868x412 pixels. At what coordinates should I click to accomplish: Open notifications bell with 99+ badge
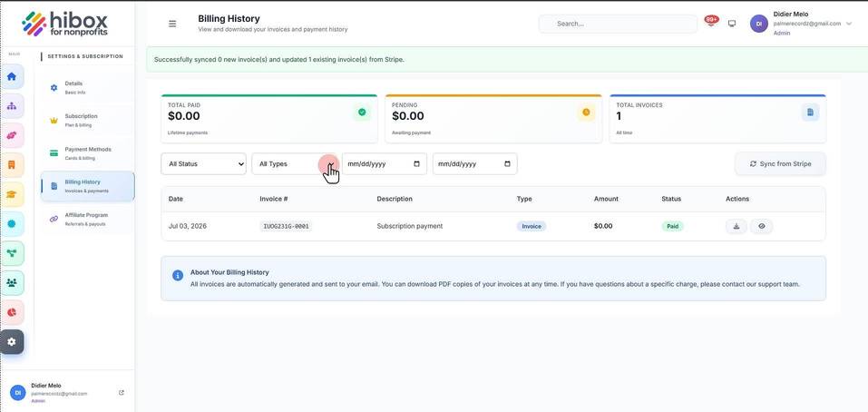coord(711,22)
